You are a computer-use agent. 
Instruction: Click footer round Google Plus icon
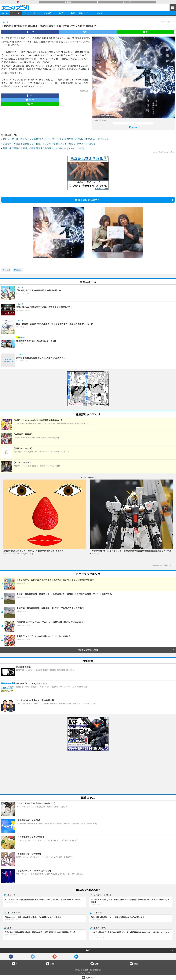(x=55, y=956)
